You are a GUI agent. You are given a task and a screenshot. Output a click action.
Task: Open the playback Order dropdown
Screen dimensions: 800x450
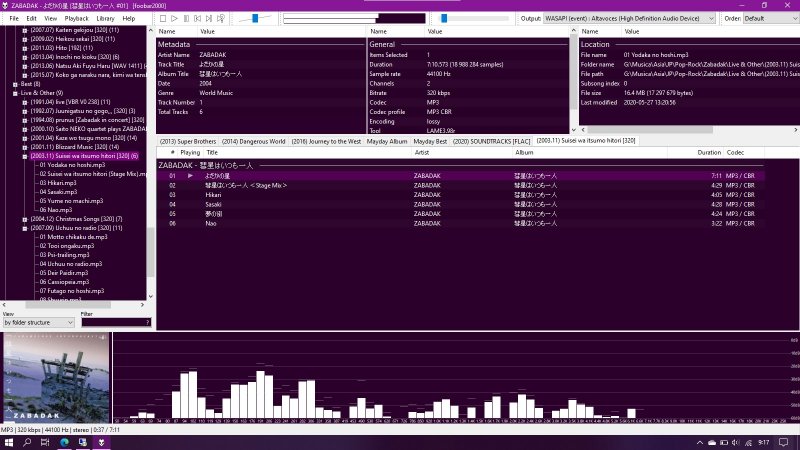pos(770,18)
